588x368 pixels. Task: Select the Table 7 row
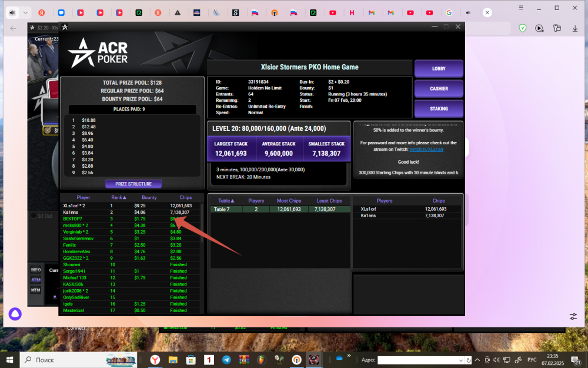click(276, 209)
